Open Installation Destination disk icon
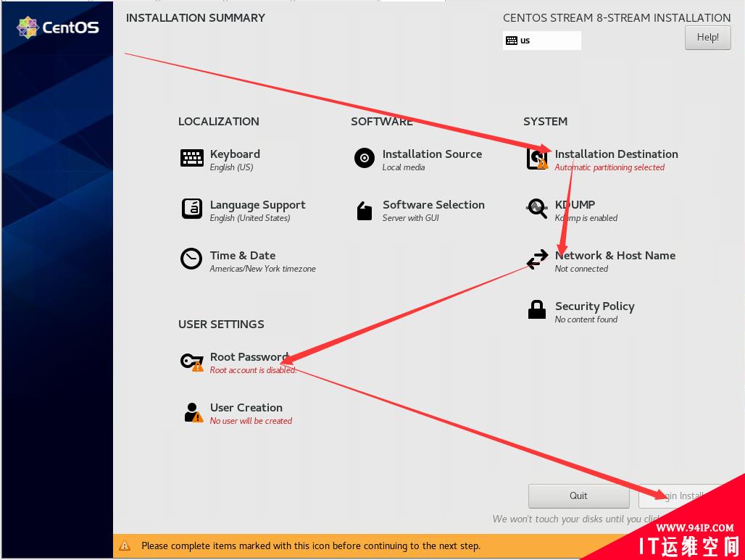Image resolution: width=745 pixels, height=560 pixels. pos(537,159)
